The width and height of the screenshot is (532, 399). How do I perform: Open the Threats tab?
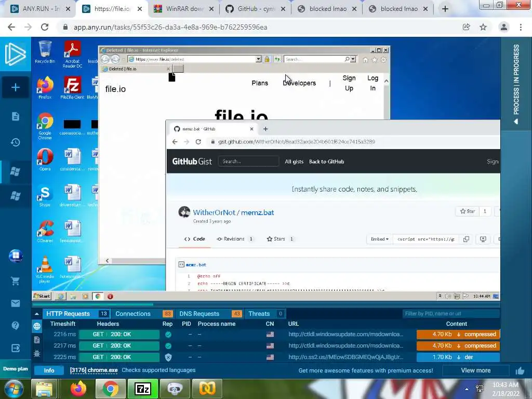[x=265, y=314]
